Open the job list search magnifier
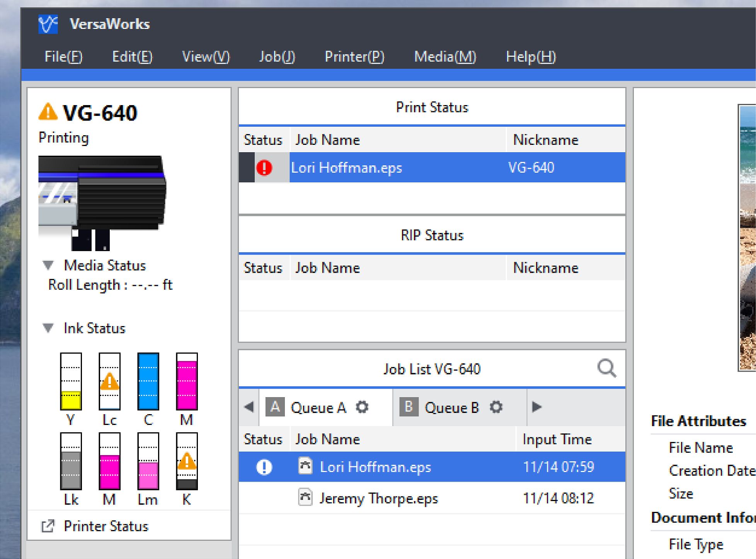This screenshot has width=756, height=559. pyautogui.click(x=607, y=368)
